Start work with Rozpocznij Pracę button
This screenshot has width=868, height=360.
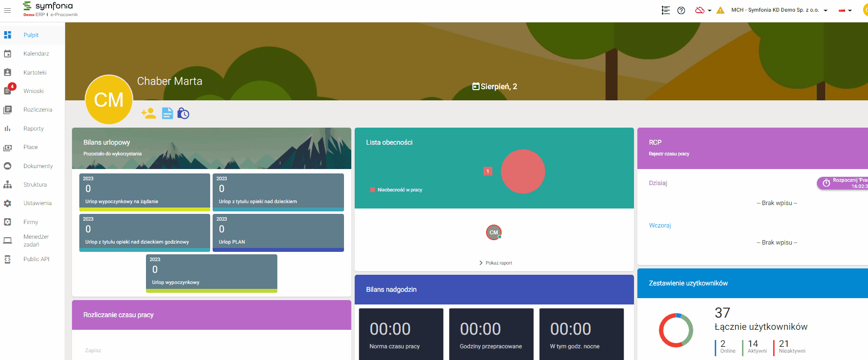point(843,183)
